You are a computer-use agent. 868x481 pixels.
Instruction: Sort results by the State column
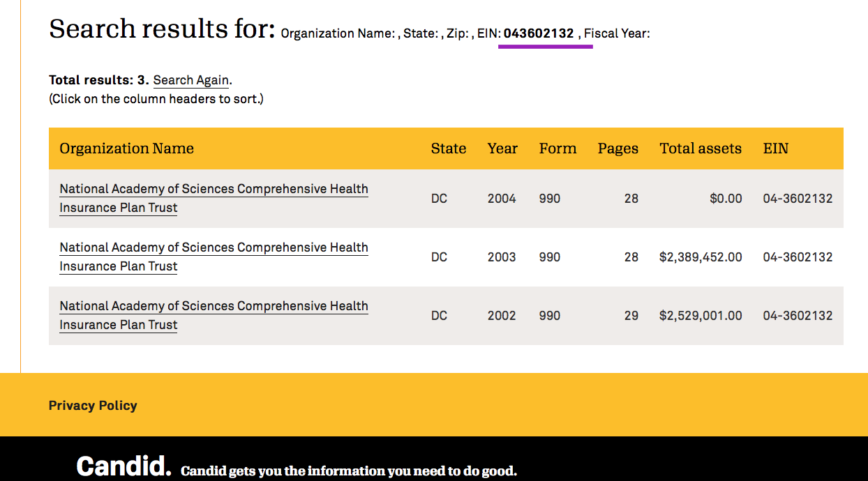448,148
